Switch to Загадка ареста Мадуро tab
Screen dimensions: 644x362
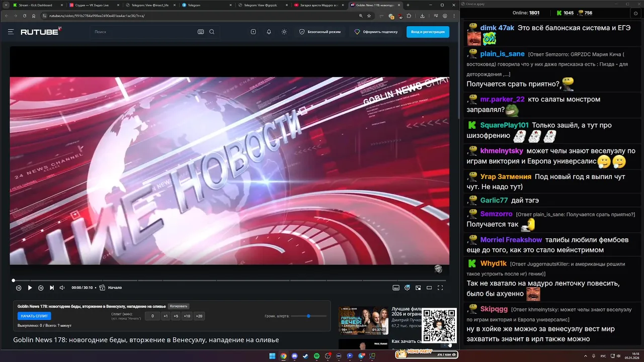tap(319, 5)
